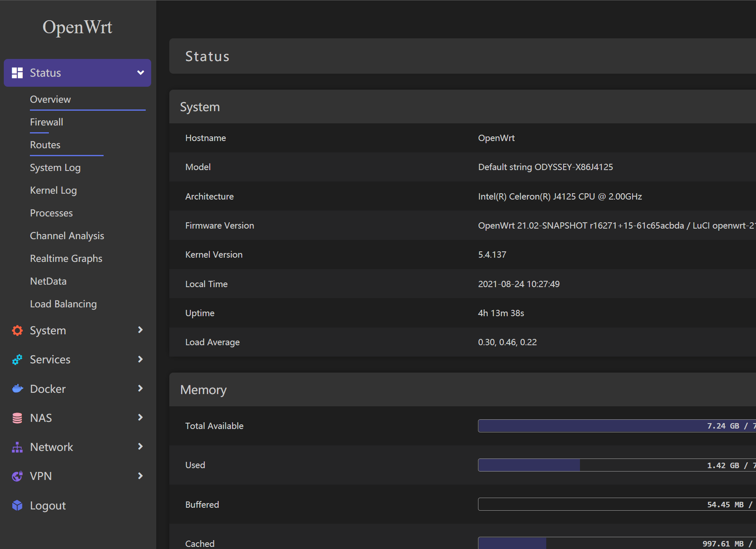Expand the NAS menu arrow

pos(141,417)
